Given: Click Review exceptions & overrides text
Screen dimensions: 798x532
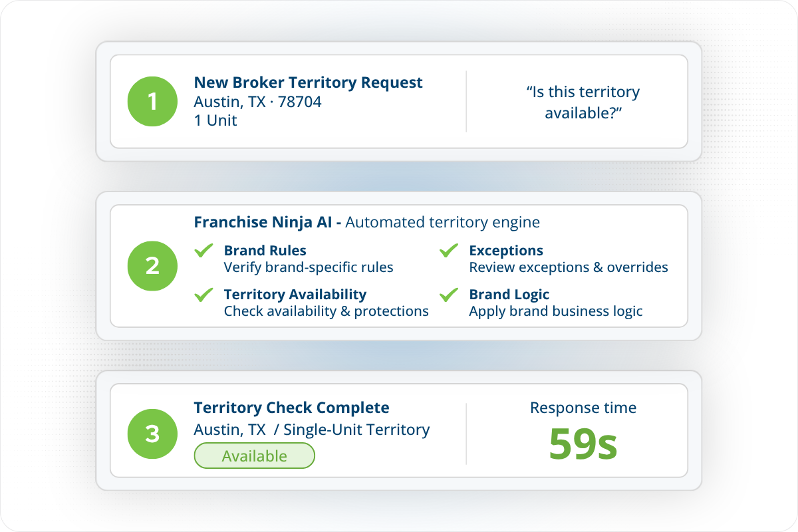Looking at the screenshot, I should (569, 267).
